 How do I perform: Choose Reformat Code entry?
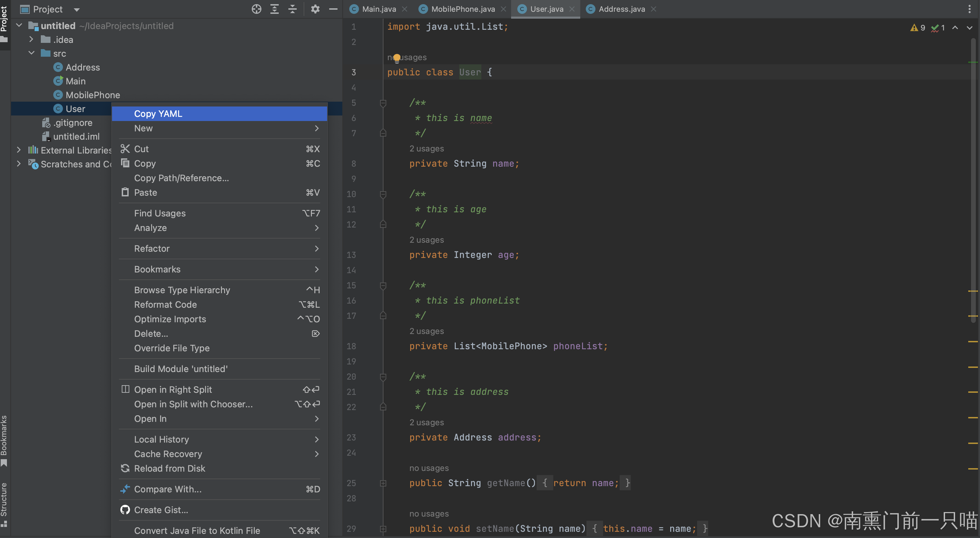pyautogui.click(x=220, y=304)
